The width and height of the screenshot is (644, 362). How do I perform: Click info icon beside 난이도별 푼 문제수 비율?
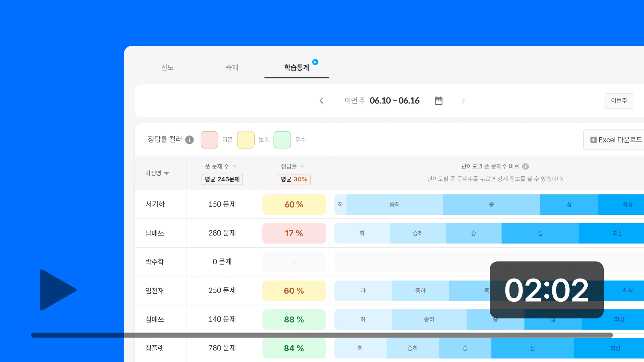pos(526,167)
